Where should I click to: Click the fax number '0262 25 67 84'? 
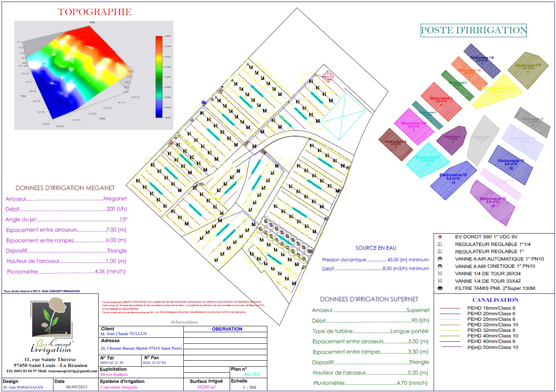pos(154,363)
